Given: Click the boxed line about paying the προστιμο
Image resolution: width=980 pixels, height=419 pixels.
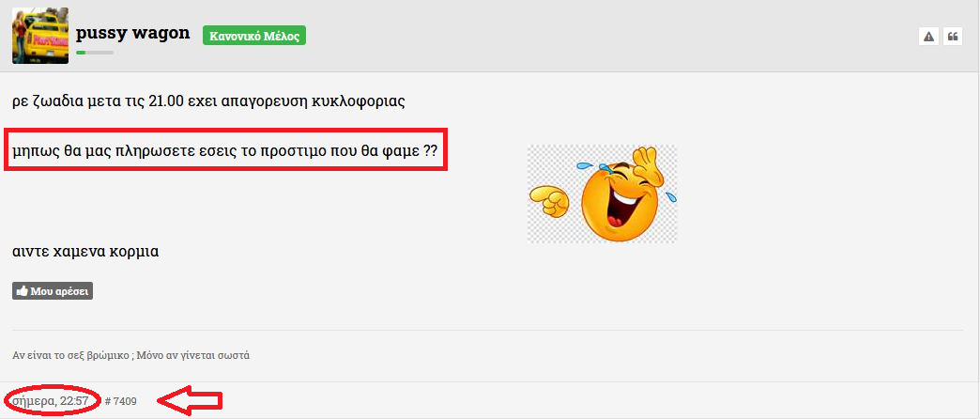Looking at the screenshot, I should click(x=225, y=150).
